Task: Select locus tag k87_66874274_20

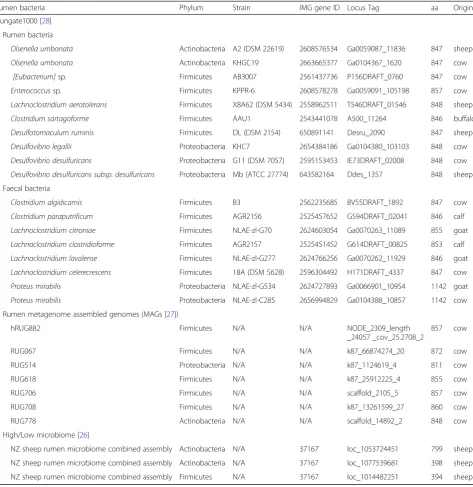Action: (x=375, y=351)
